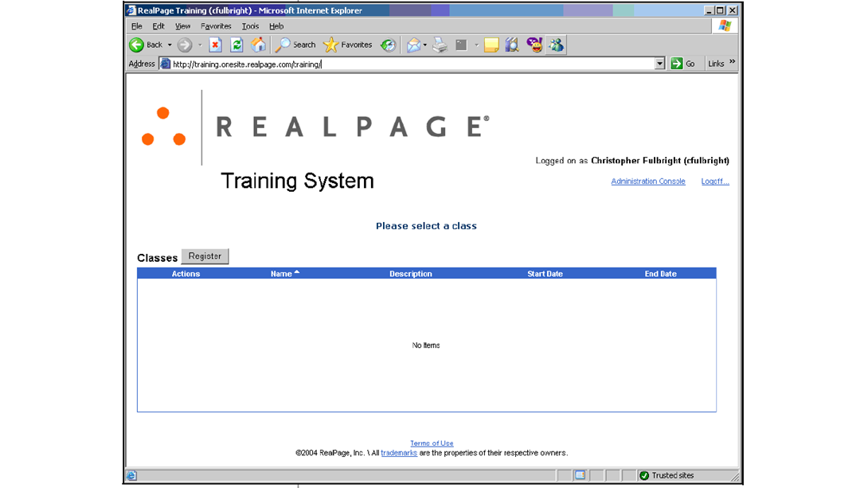
Task: Open the View menu
Action: 182,26
